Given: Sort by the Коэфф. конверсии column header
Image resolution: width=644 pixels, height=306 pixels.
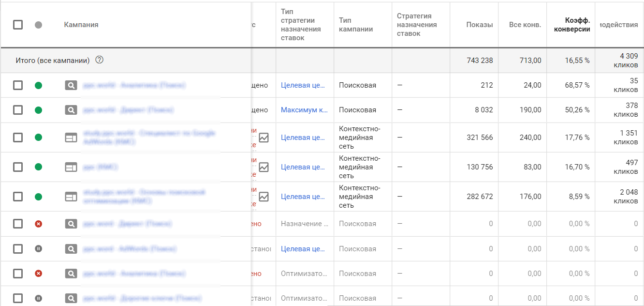Looking at the screenshot, I should point(577,25).
